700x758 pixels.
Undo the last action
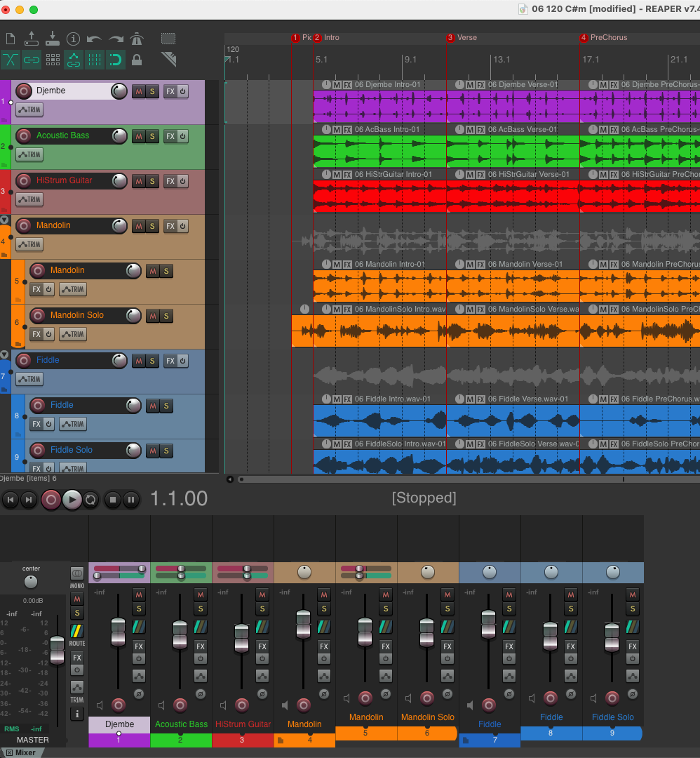(94, 39)
